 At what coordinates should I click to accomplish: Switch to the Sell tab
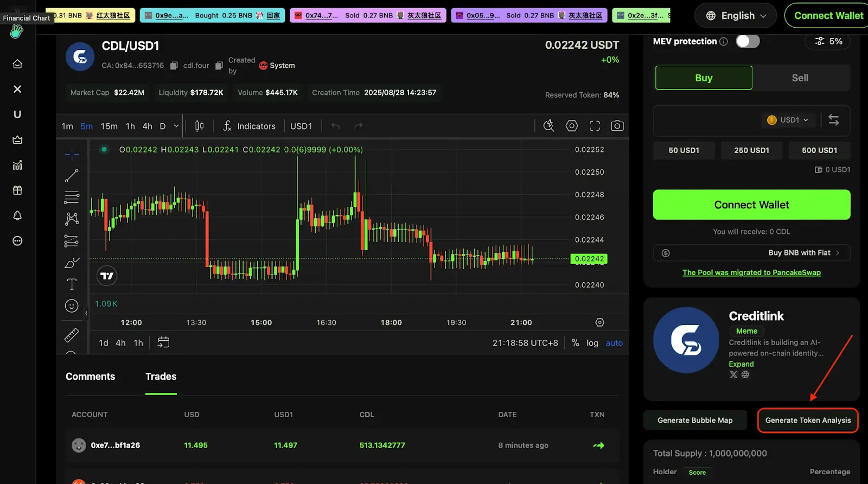[800, 78]
